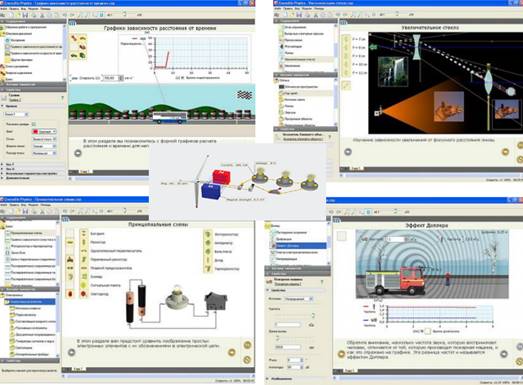Open the red color dropdown in properties
The image size is (523, 385).
[44, 131]
